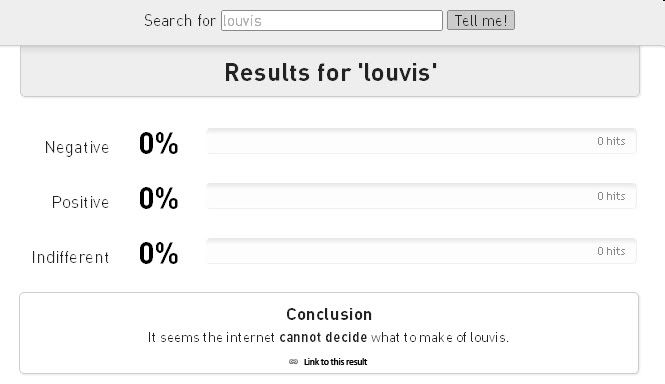The width and height of the screenshot is (665, 384).
Task: Click the 'Positive' category label
Action: tap(80, 202)
